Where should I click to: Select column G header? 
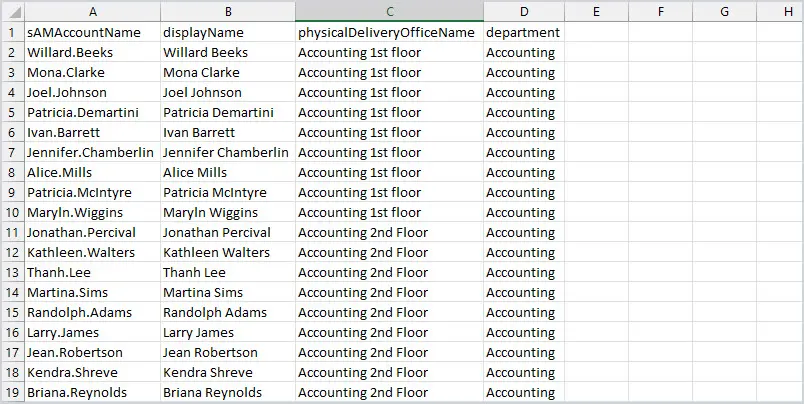724,11
